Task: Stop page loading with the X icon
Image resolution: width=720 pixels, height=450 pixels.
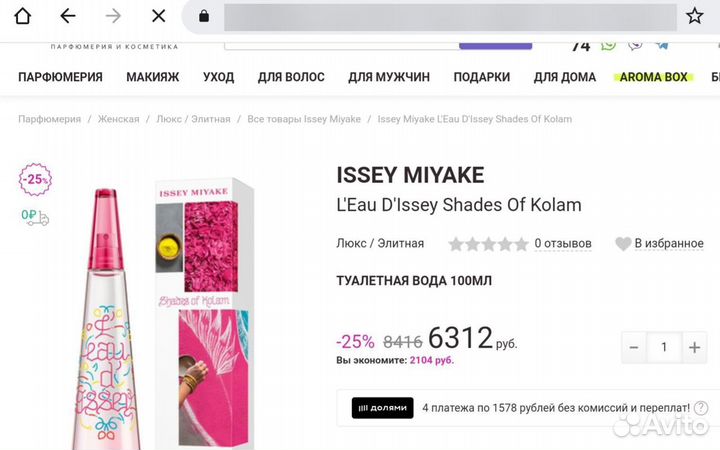Action: click(158, 16)
